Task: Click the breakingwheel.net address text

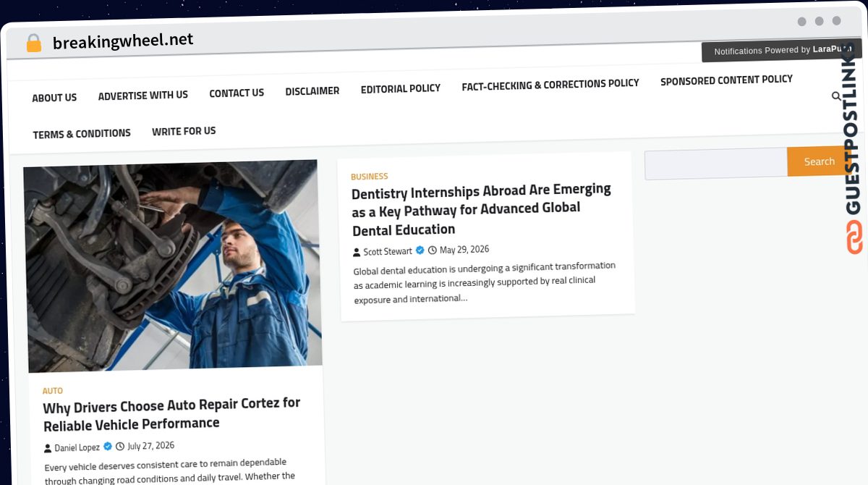Action: [123, 41]
